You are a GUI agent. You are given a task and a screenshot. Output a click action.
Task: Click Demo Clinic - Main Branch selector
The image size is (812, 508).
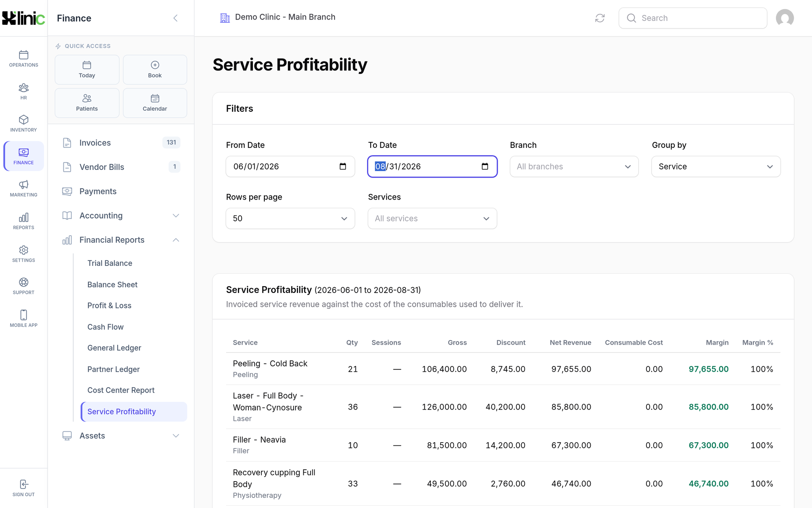pos(278,17)
